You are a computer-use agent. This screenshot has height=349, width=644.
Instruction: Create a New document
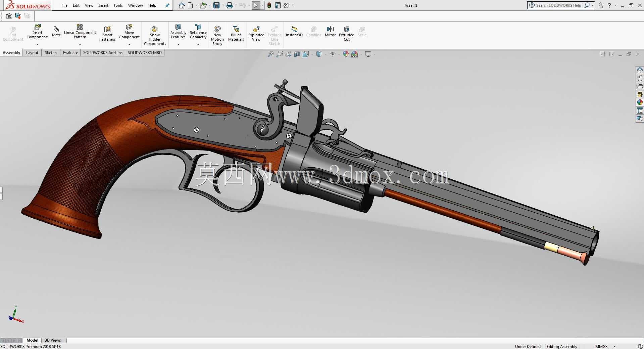pyautogui.click(x=190, y=5)
